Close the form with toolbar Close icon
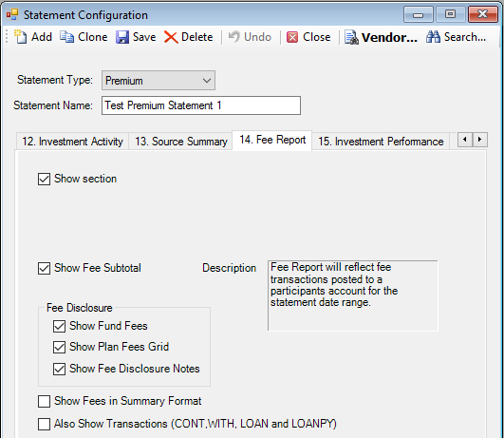Viewport: 504px width, 438px height. pos(292,37)
